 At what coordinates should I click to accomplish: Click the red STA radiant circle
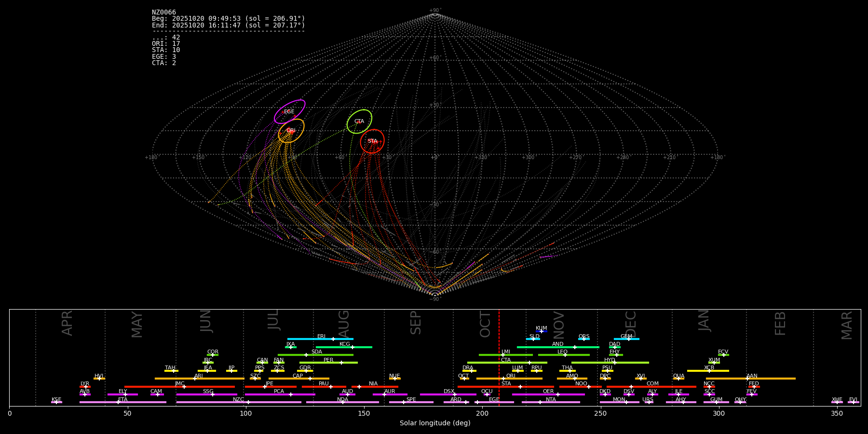click(372, 141)
